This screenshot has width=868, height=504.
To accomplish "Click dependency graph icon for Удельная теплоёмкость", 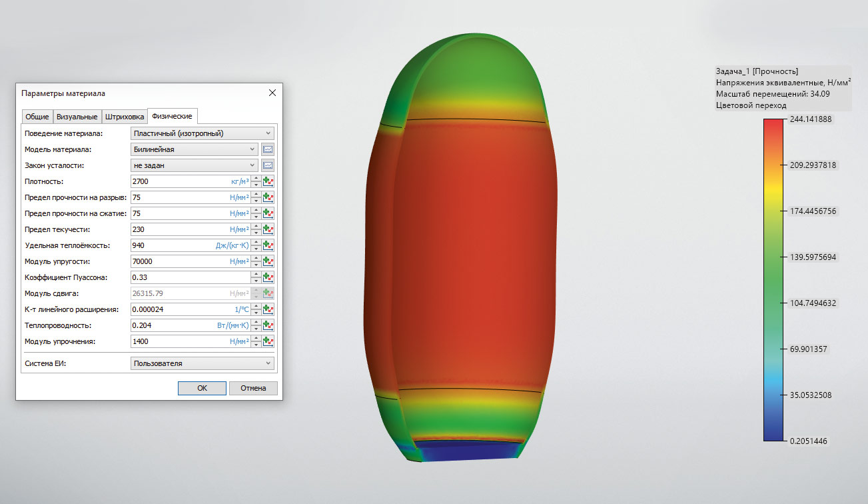I will [268, 245].
